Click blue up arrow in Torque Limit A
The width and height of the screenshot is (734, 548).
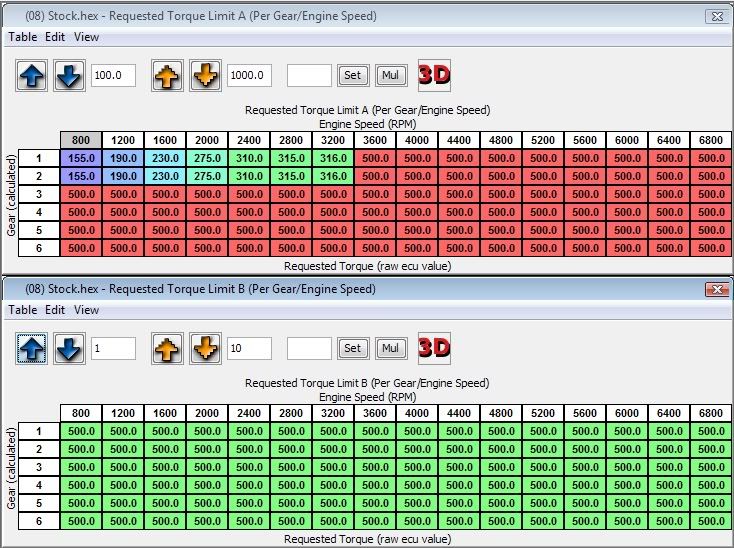31,76
